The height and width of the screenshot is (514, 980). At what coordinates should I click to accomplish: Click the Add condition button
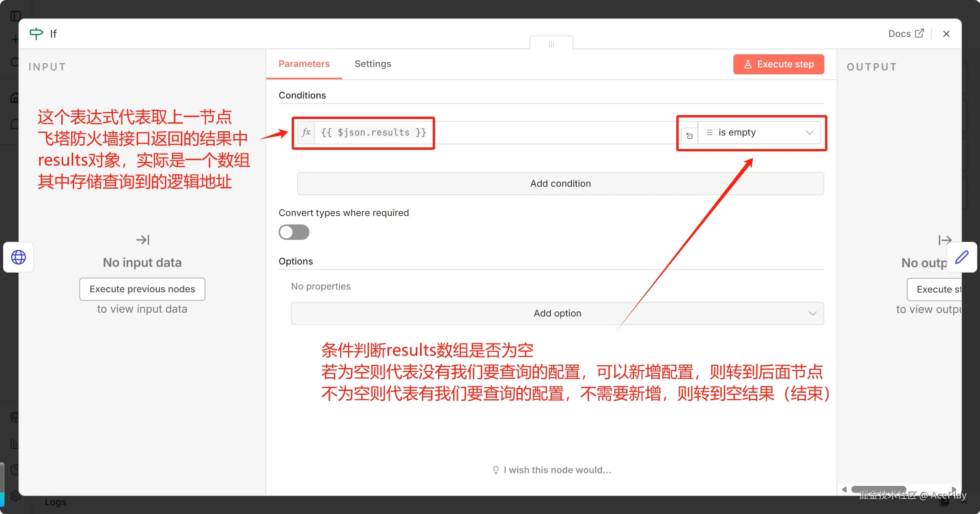tap(560, 184)
